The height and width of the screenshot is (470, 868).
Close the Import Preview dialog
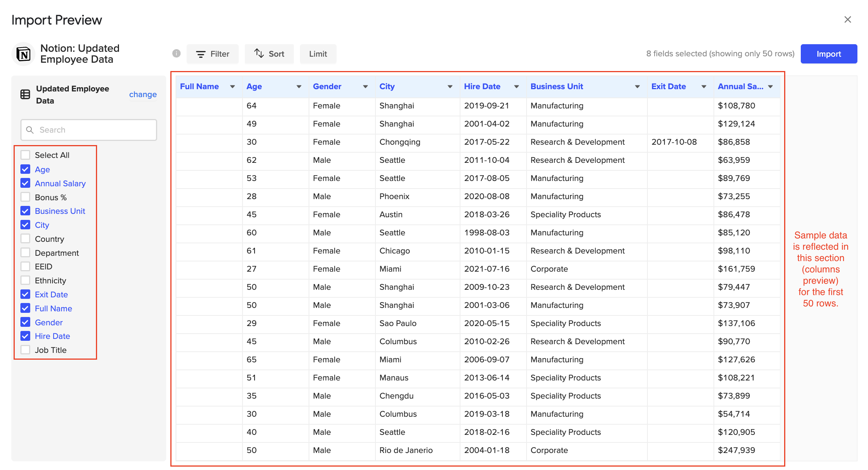848,20
